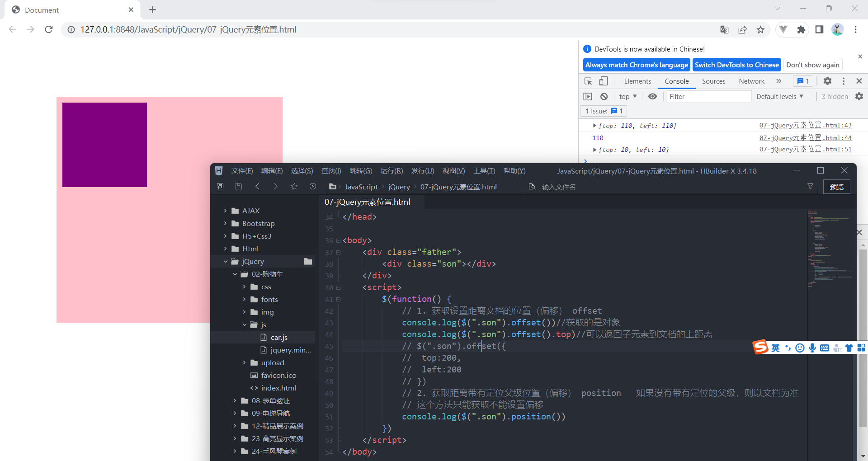Click inside the console Filter input field

(709, 96)
